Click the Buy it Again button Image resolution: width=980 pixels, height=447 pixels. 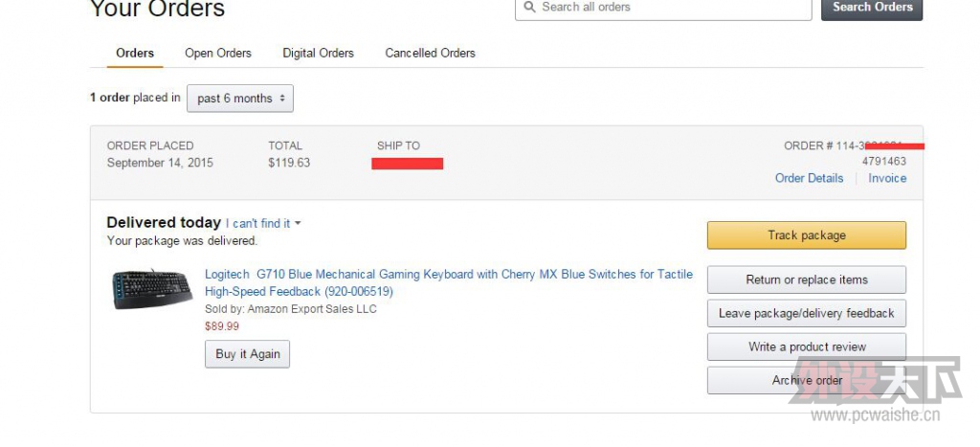pos(248,354)
